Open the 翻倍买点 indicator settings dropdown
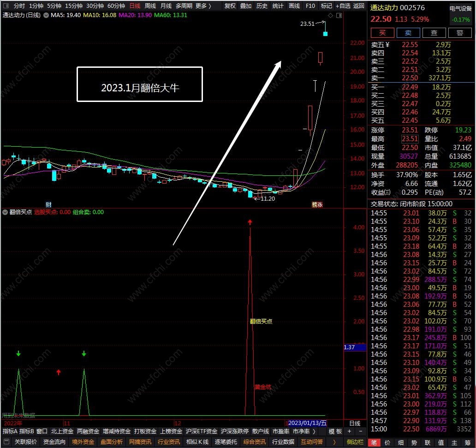The image size is (476, 448). point(5,212)
